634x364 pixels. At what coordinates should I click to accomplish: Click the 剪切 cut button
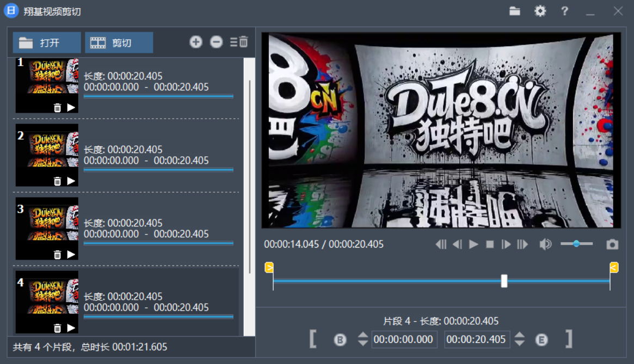[119, 42]
